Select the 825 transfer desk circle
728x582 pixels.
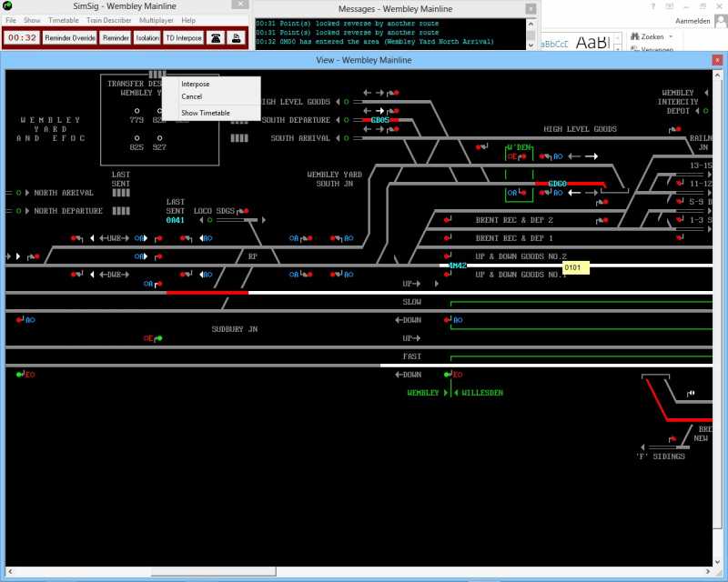pos(136,138)
